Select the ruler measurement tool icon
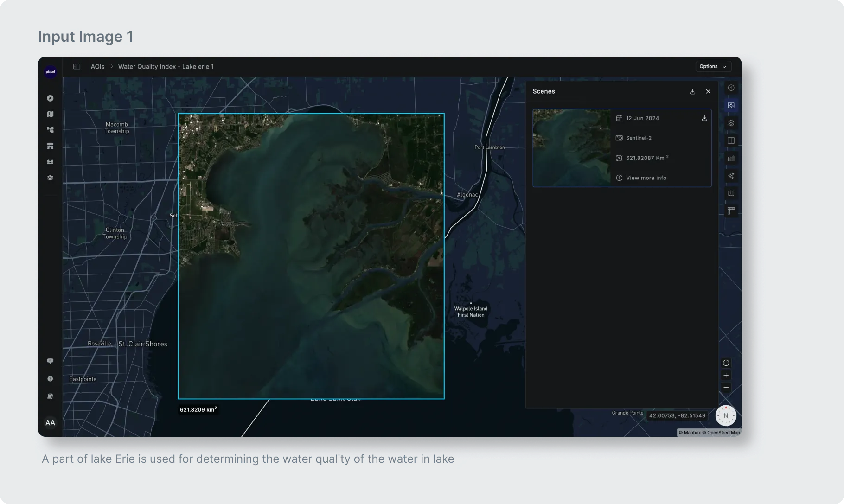The image size is (844, 504). (x=731, y=211)
